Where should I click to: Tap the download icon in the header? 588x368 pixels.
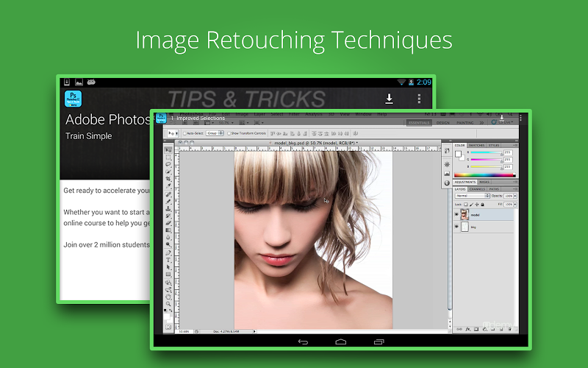389,99
